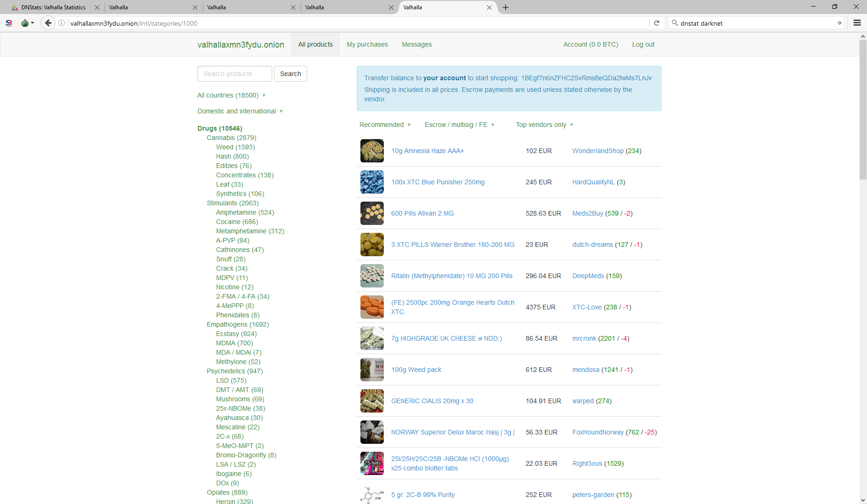Open Norway Maroc Hasj thumbnail
Viewport: 867px width, 504px height.
pos(372,432)
